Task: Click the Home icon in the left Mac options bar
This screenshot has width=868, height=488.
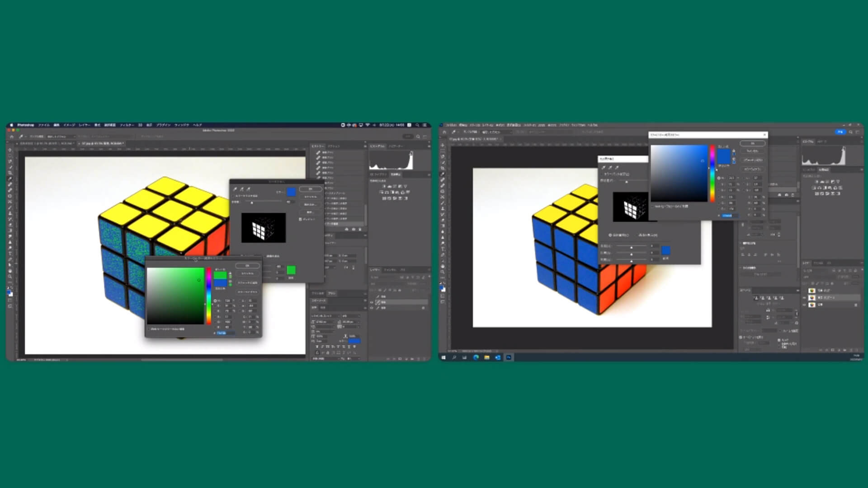Action: pos(12,136)
